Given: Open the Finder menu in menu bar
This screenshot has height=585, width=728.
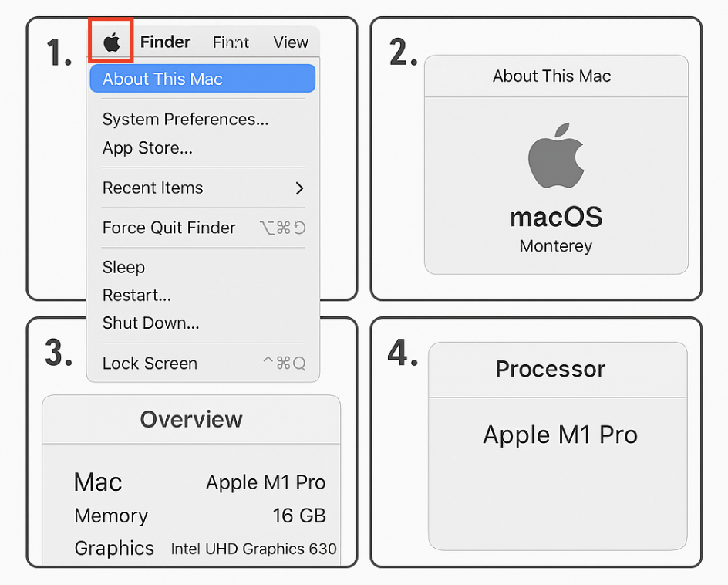Looking at the screenshot, I should (x=165, y=42).
